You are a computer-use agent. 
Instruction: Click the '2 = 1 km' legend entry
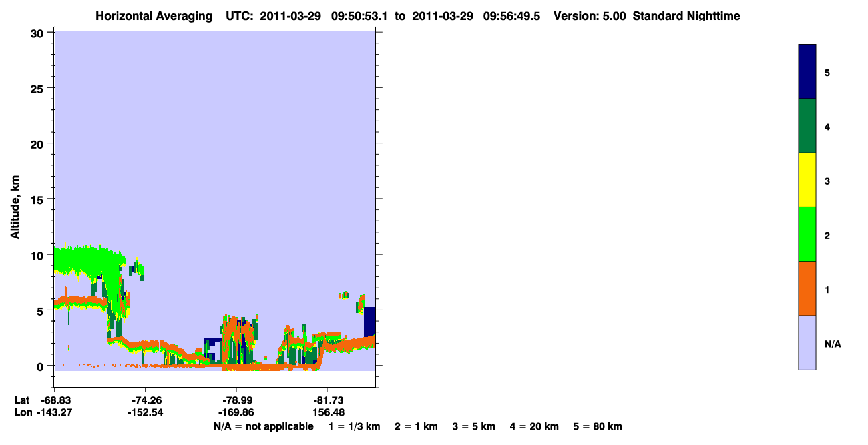(416, 426)
